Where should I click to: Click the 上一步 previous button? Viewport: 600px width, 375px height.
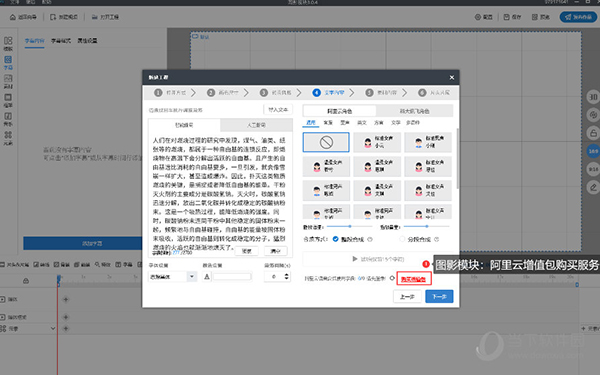tap(407, 297)
